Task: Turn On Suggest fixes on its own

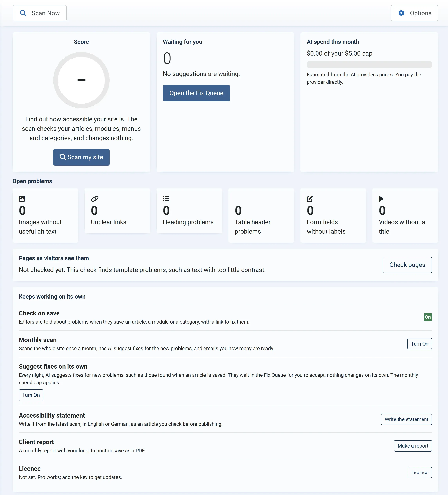Action: click(31, 395)
